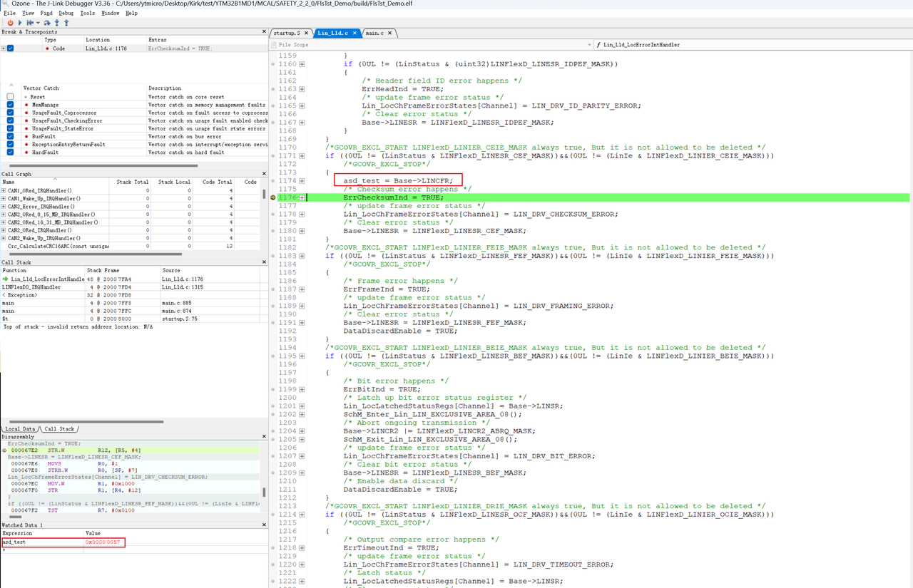
Task: Click the asd_test watched value field
Action: (x=103, y=542)
